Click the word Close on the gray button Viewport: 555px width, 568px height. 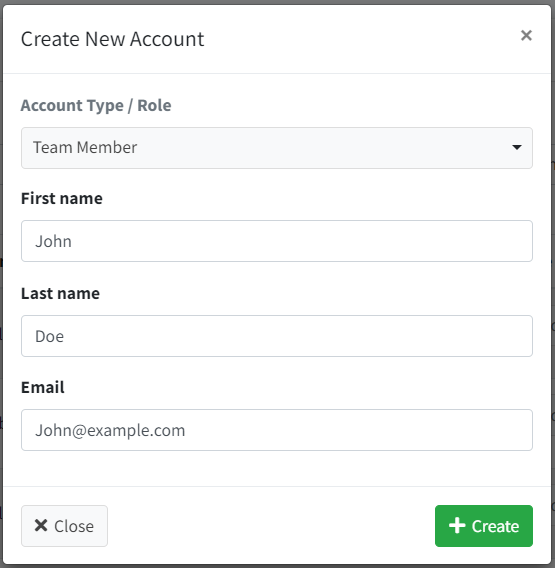pos(74,526)
